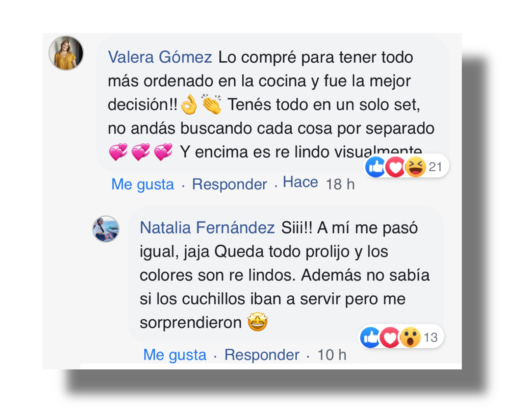Click the thumbs-up reaction on Natalia's reply

tap(370, 337)
